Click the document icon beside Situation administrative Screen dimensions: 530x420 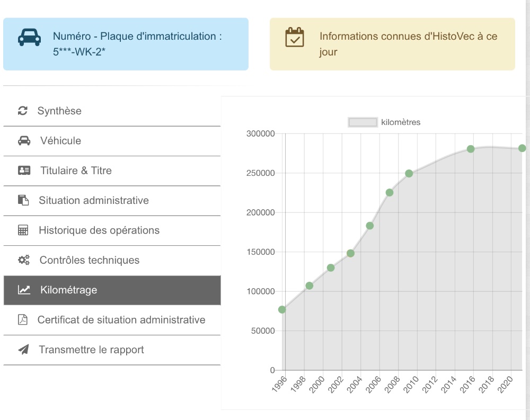23,201
